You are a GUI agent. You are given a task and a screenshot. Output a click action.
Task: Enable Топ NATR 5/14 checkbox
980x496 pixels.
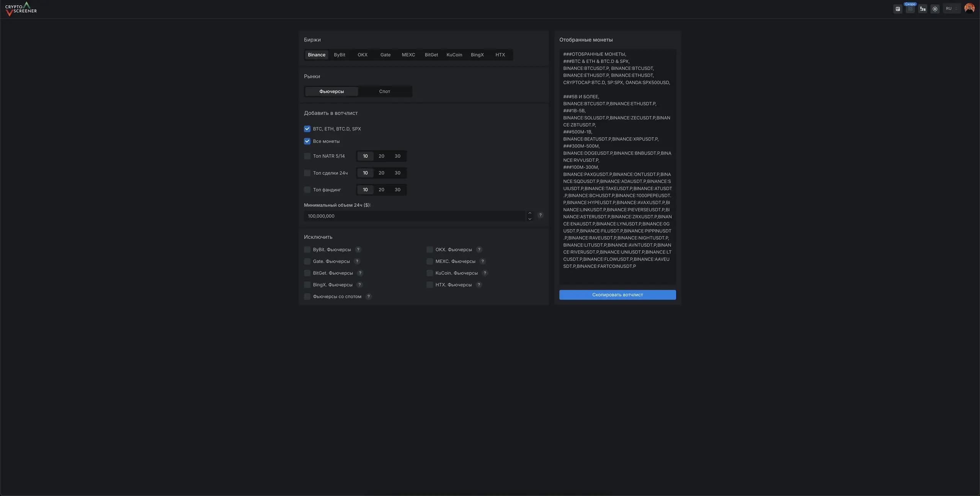click(x=307, y=156)
